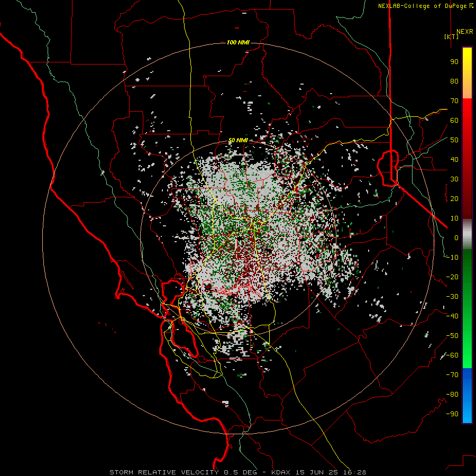Click the 15 JUN 25 date text
Viewport: 476px width, 476px height.
tap(316, 472)
